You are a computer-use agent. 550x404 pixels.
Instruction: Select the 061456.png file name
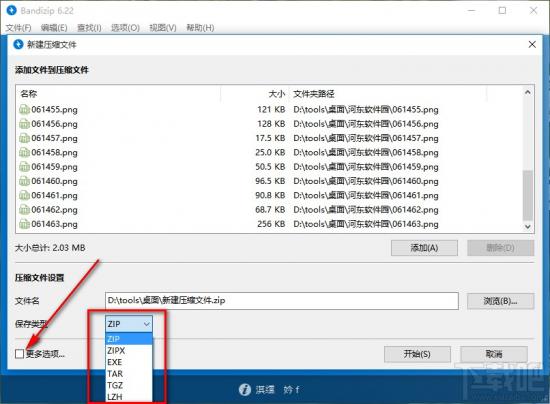coord(54,124)
